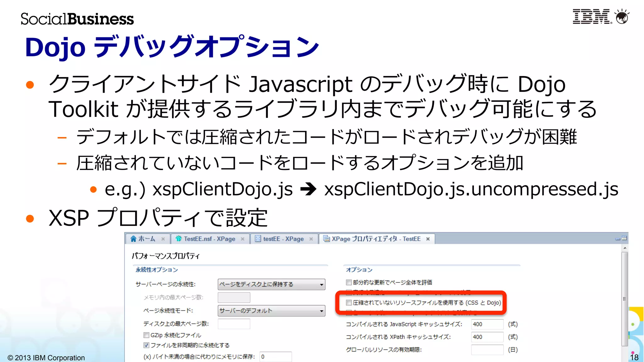Enable 圧縮されていないリソースファイルを使用する checkbox
The width and height of the screenshot is (644, 362).
click(349, 303)
